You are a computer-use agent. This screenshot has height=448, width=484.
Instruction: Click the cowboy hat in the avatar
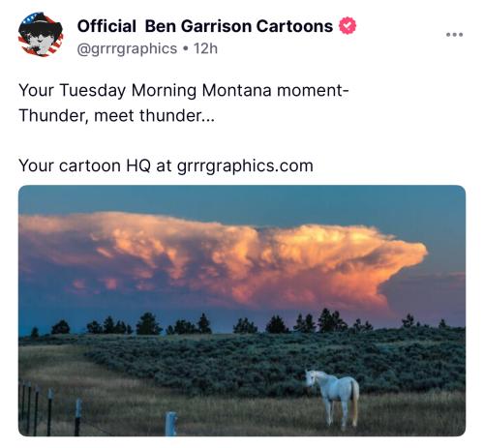coord(40,25)
